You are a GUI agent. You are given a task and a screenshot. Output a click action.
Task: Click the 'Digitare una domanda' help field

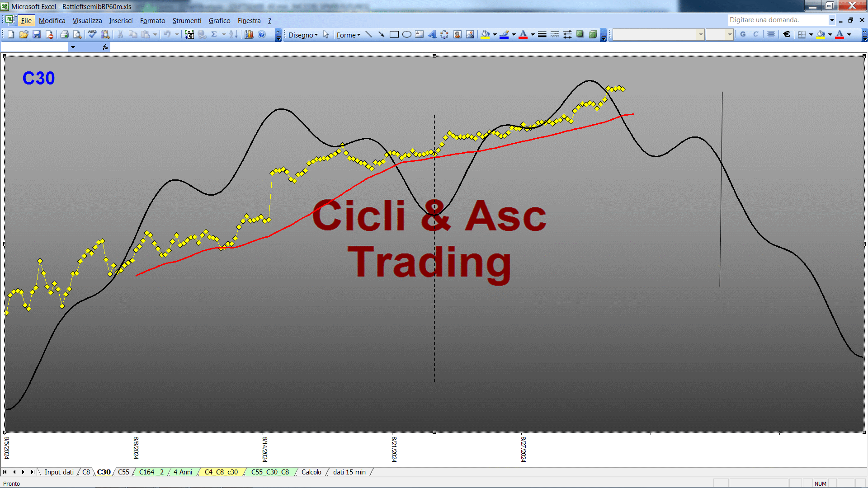click(778, 20)
